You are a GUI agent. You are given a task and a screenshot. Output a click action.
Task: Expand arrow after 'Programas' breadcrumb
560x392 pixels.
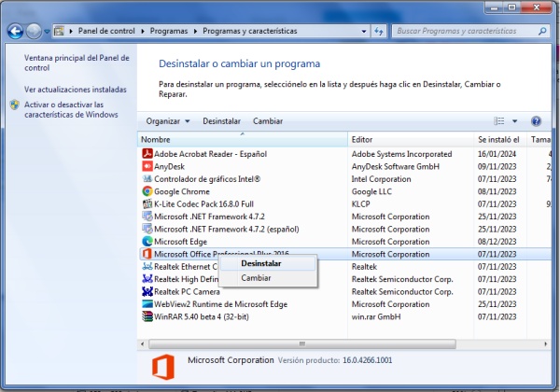195,31
